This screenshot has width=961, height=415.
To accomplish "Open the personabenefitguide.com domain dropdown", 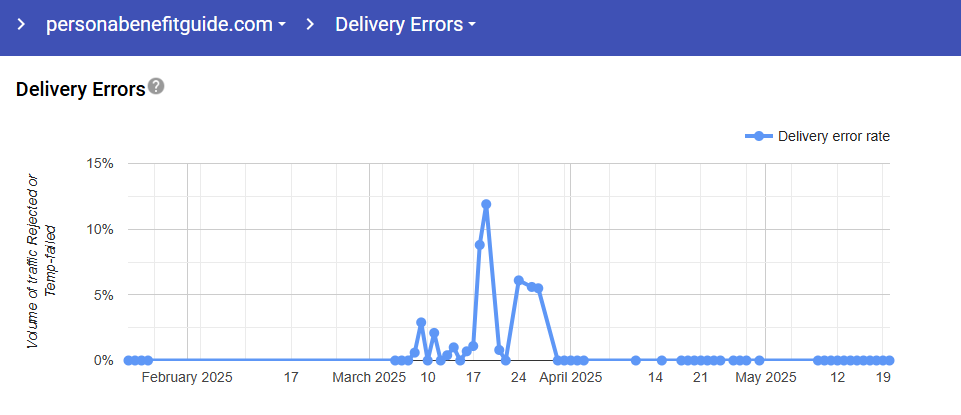I will 166,24.
